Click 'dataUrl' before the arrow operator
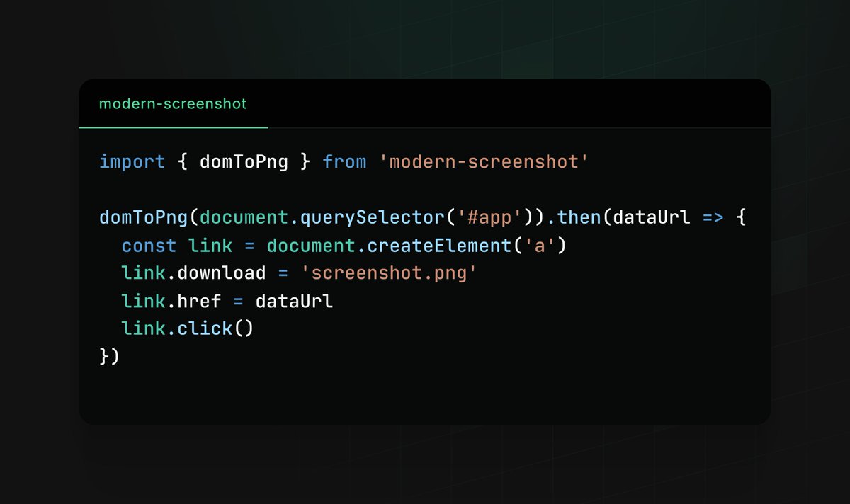This screenshot has width=850, height=504. [652, 217]
